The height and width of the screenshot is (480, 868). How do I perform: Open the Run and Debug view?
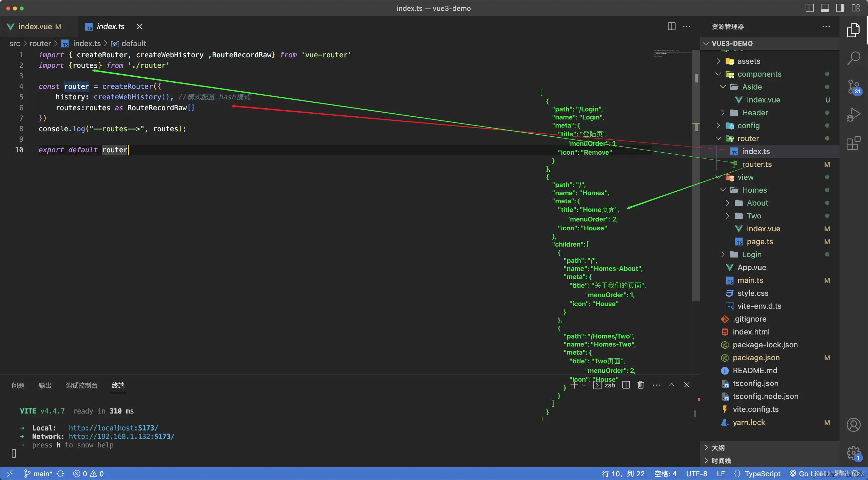click(x=853, y=115)
